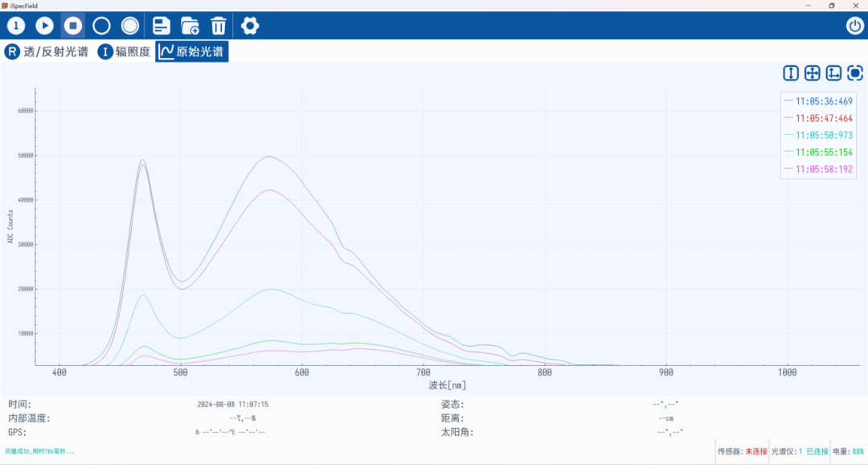Viewport: 868px width, 465px height.
Task: Click the hollow circle dark reference icon
Action: click(101, 26)
